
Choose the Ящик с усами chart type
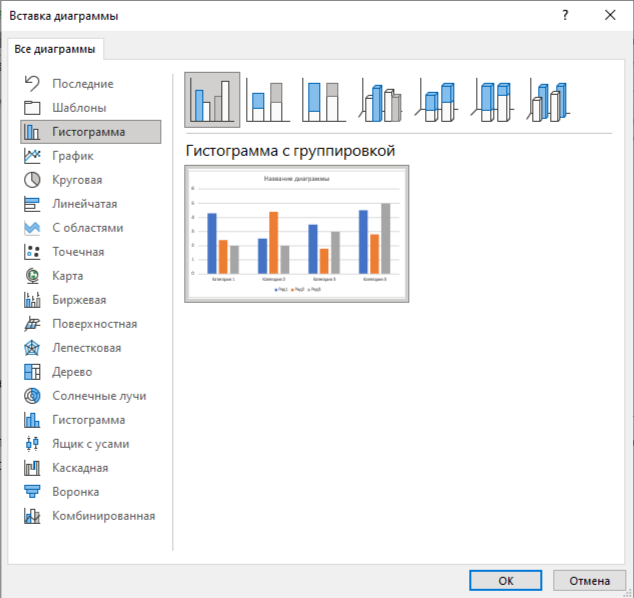(90, 444)
